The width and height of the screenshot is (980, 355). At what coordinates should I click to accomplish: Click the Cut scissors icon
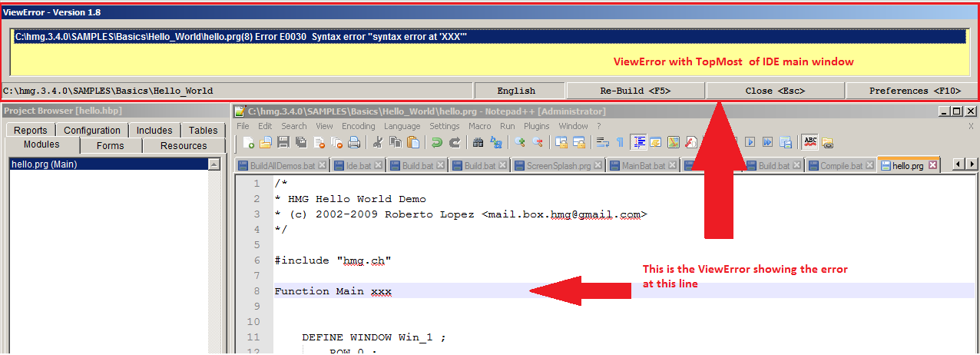tap(378, 142)
